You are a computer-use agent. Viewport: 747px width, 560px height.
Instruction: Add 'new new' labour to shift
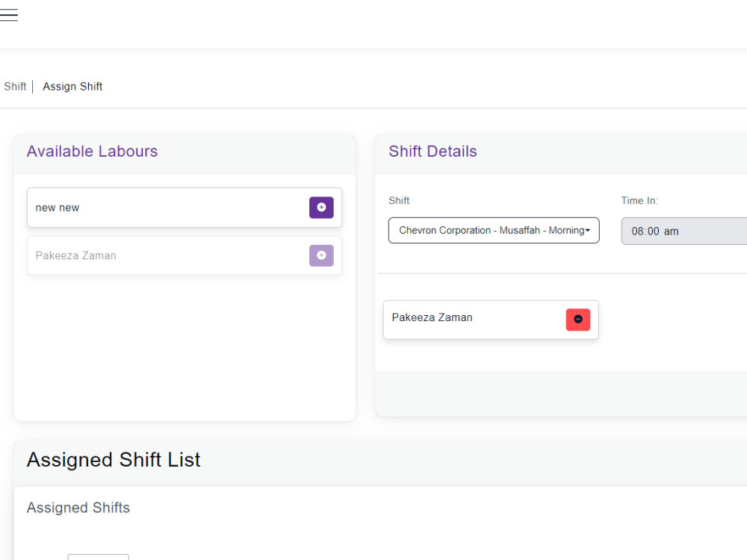pos(321,208)
